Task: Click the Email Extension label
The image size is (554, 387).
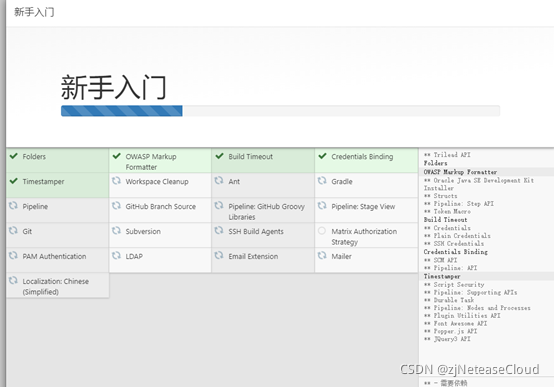Action: point(253,256)
